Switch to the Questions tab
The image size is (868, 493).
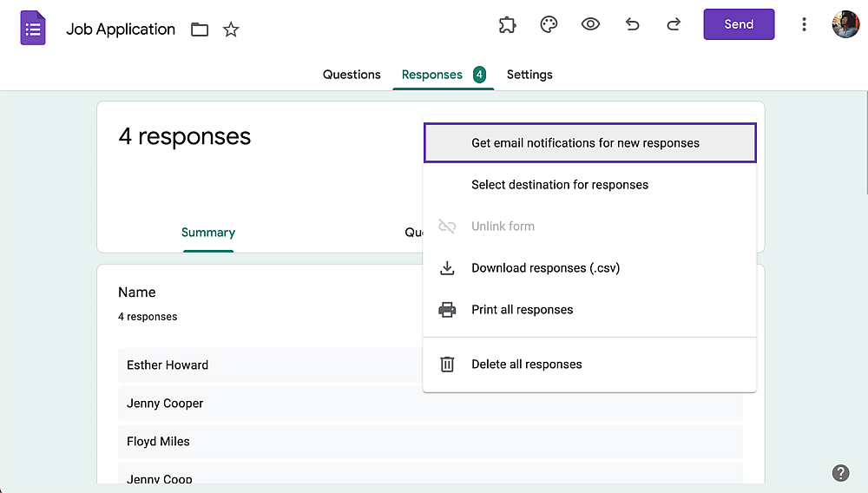[352, 75]
